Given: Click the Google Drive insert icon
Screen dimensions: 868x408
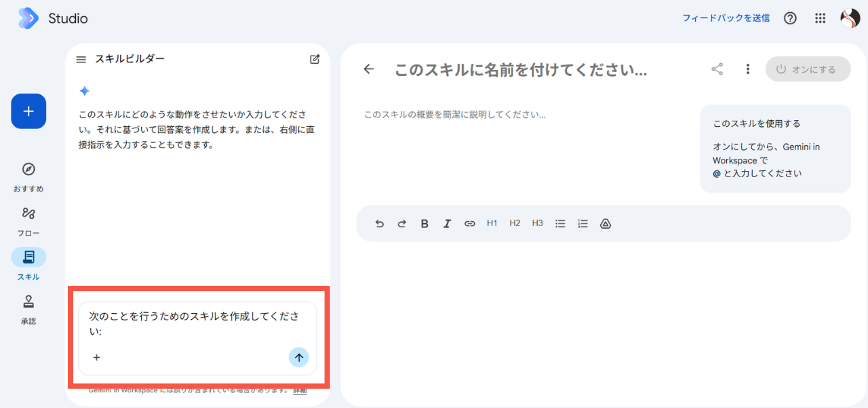Looking at the screenshot, I should pos(606,223).
